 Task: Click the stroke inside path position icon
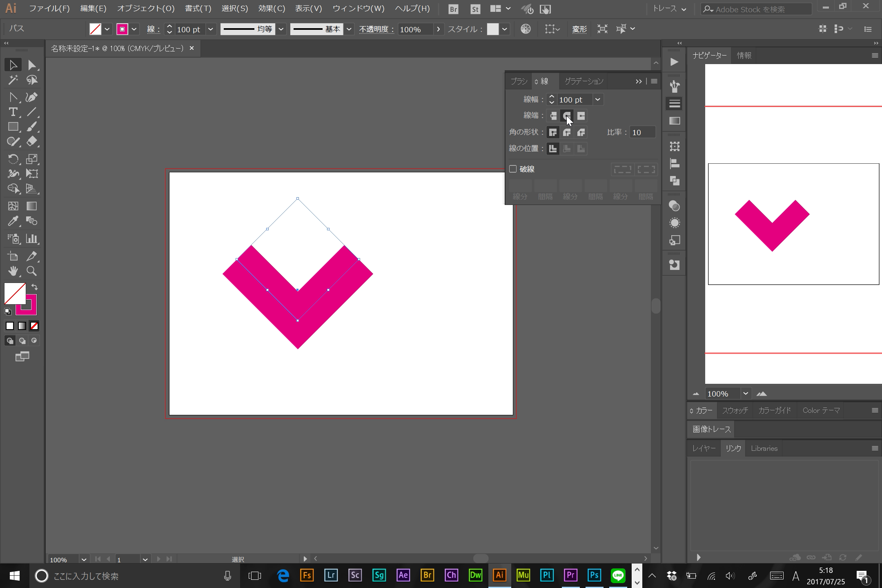click(567, 148)
